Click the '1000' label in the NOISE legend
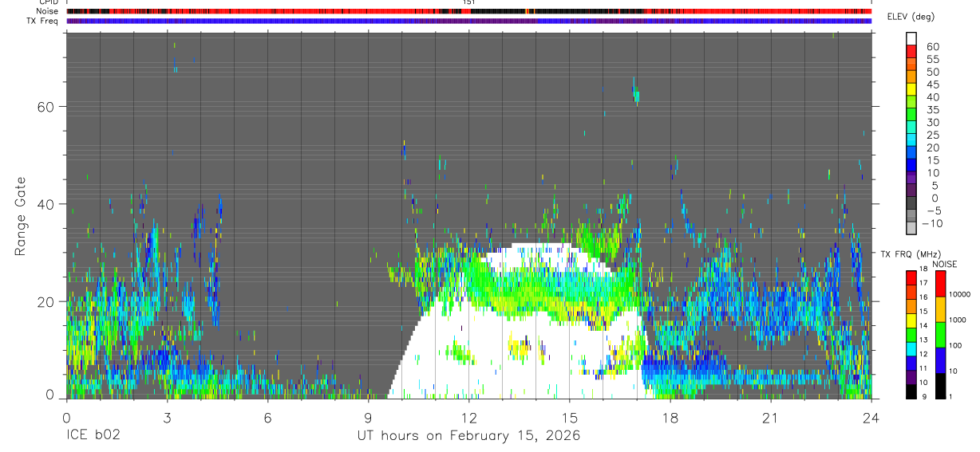This screenshot has width=980, height=452. (958, 320)
